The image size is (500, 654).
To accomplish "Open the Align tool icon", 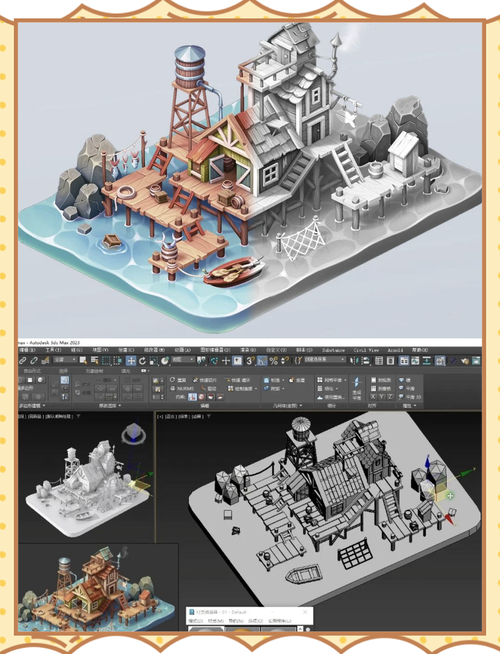I will point(364,360).
